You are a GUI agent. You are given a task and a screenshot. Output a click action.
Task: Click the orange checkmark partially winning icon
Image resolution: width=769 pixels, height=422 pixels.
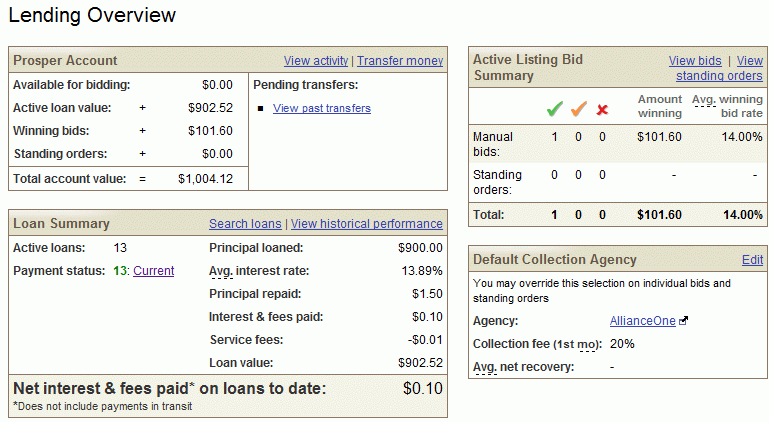(579, 108)
